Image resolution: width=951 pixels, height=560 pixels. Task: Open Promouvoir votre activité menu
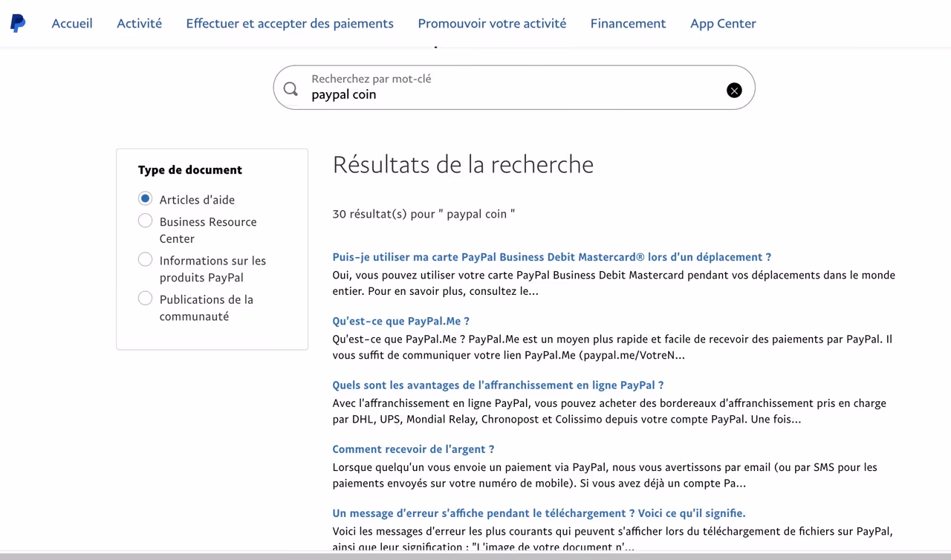click(492, 23)
